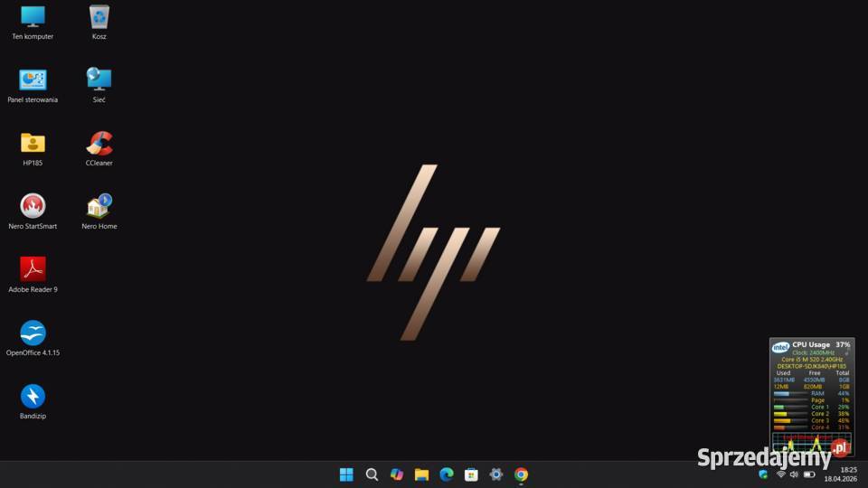Open Wi-Fi network tray icon
868x488 pixels.
click(x=781, y=474)
